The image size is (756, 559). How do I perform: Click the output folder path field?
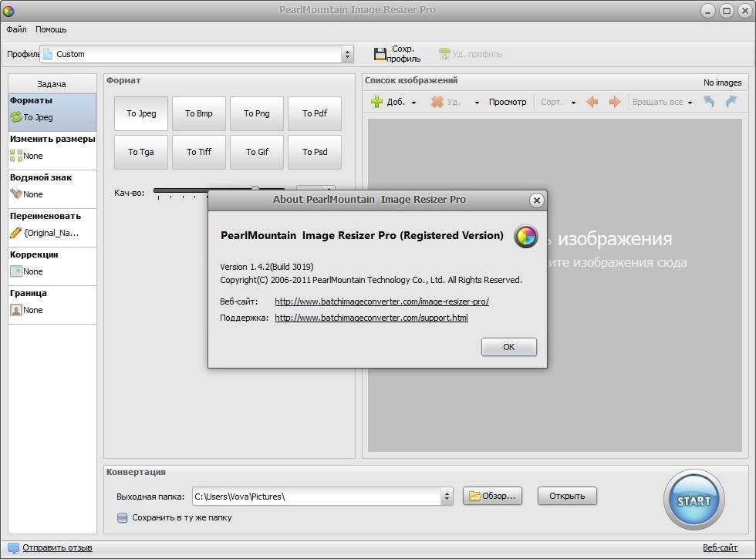pyautogui.click(x=316, y=497)
